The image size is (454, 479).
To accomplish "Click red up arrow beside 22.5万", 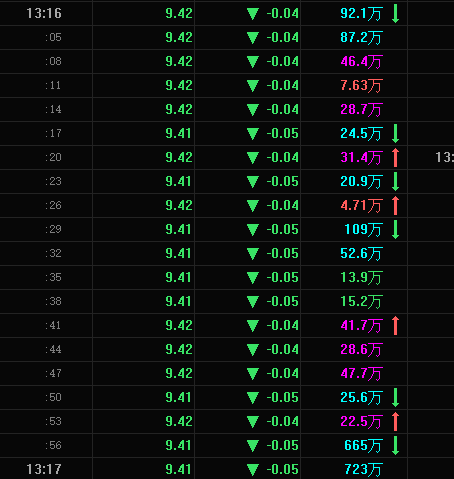I will [x=396, y=421].
